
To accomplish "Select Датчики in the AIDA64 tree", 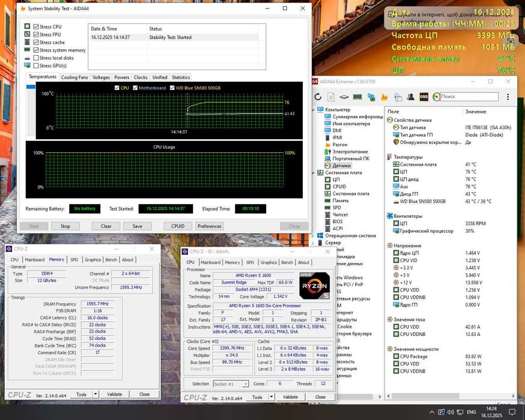I will click(x=342, y=166).
